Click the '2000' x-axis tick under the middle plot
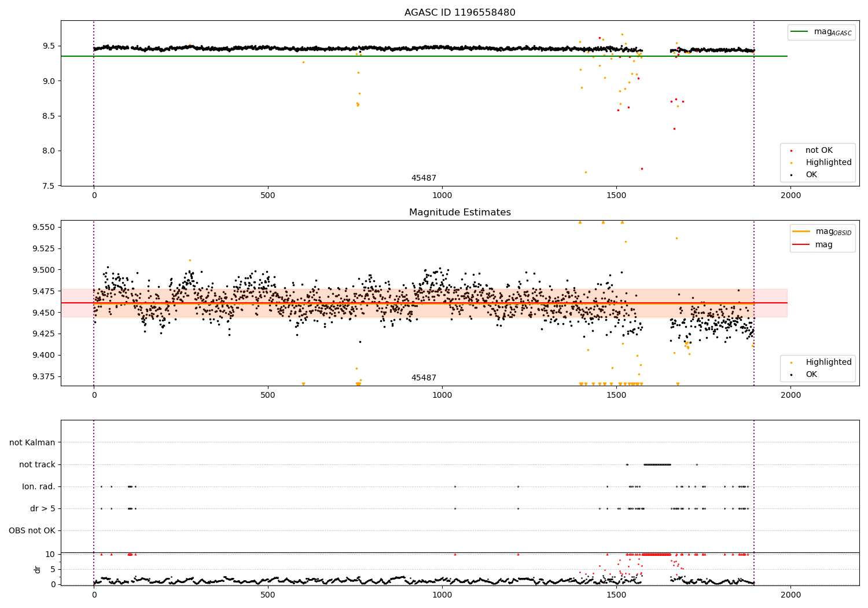 [790, 395]
